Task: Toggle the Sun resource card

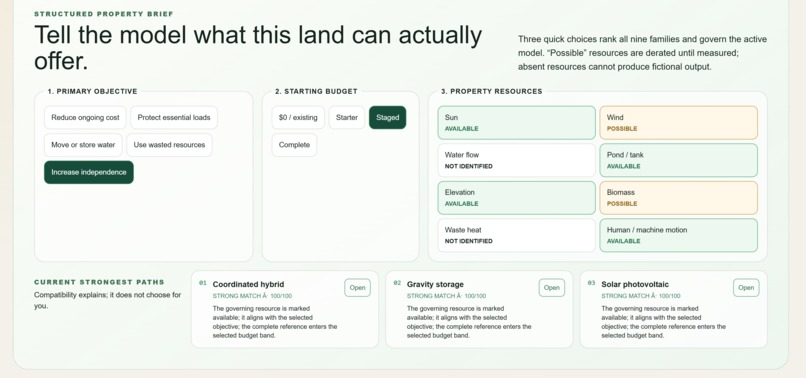Action: (517, 122)
